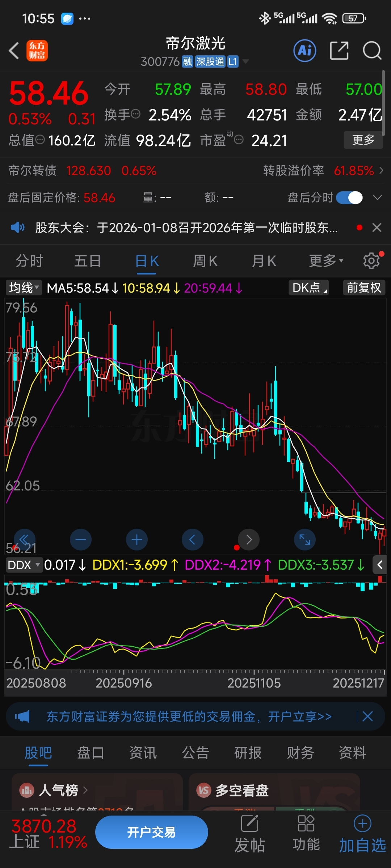
Task: Open the 资讯 tab
Action: pos(143,753)
